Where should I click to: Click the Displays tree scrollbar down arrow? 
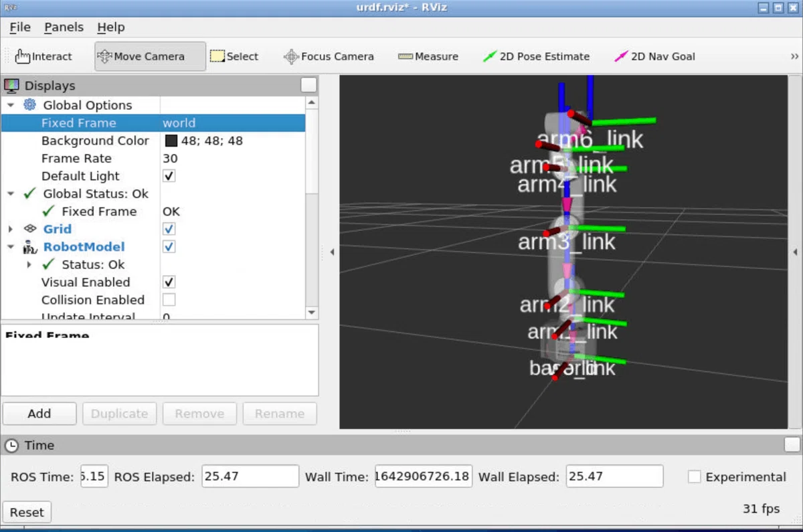[311, 313]
